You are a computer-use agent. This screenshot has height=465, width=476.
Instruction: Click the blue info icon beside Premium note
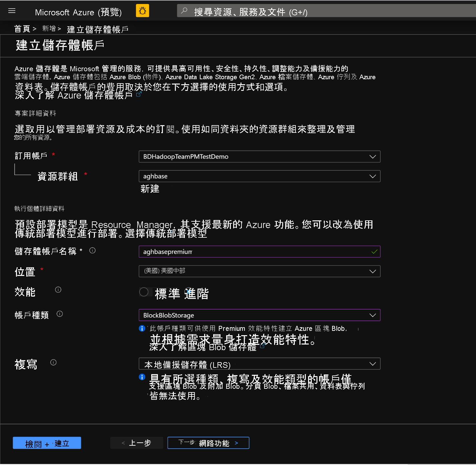pos(142,329)
